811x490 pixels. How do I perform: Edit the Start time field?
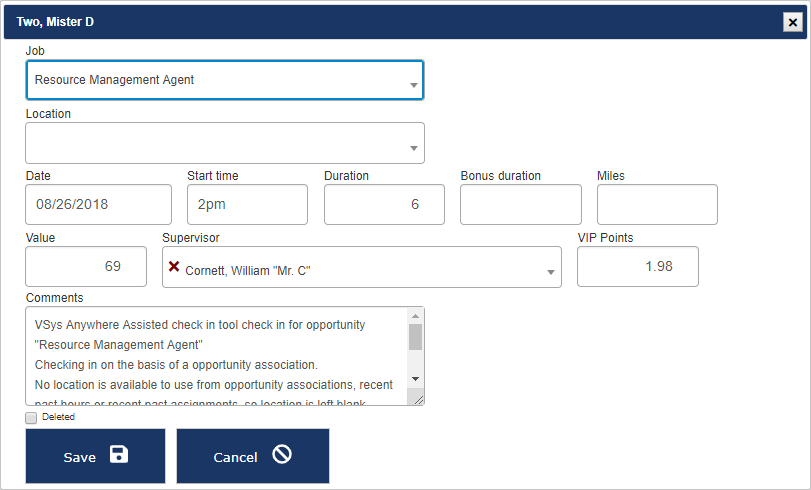click(x=247, y=205)
